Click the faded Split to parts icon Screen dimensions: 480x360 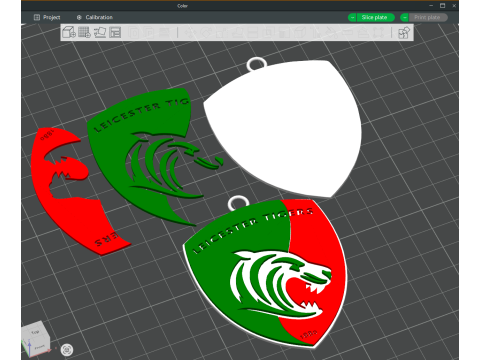point(149,32)
